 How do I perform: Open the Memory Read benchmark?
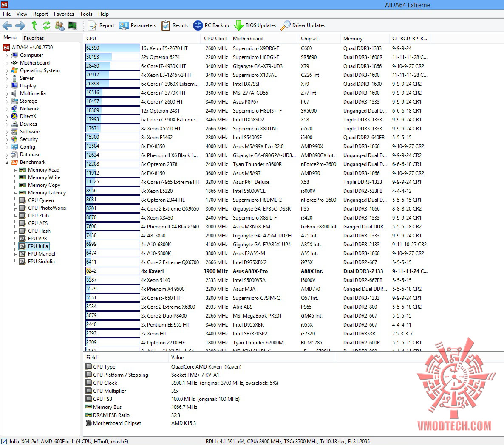pyautogui.click(x=39, y=170)
